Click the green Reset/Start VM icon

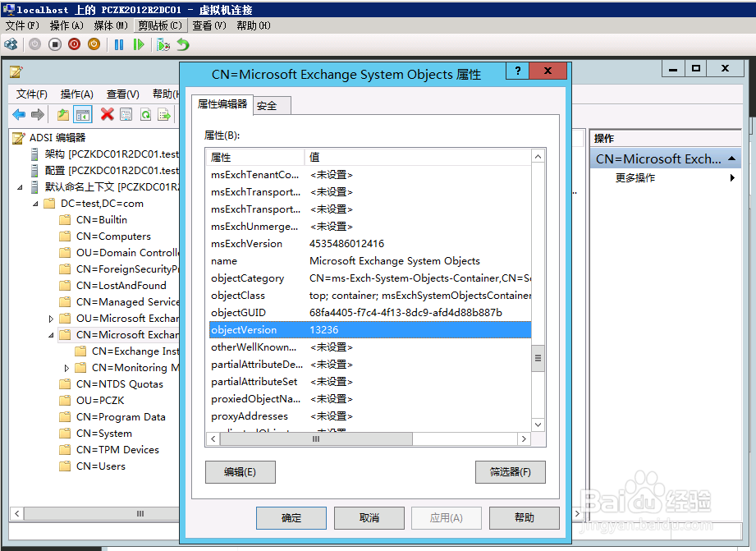point(139,45)
